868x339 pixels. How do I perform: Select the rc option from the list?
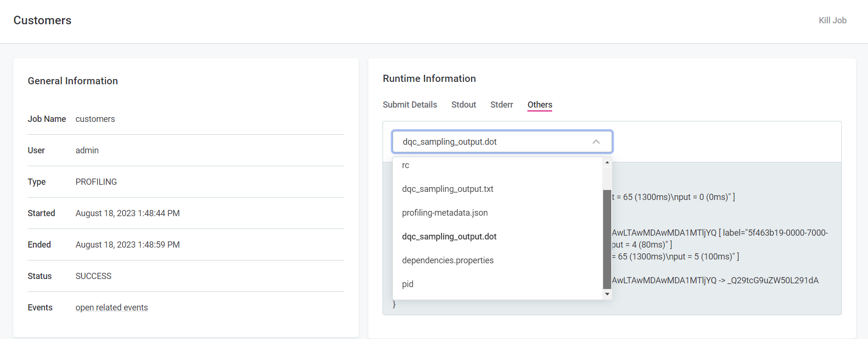click(x=406, y=165)
